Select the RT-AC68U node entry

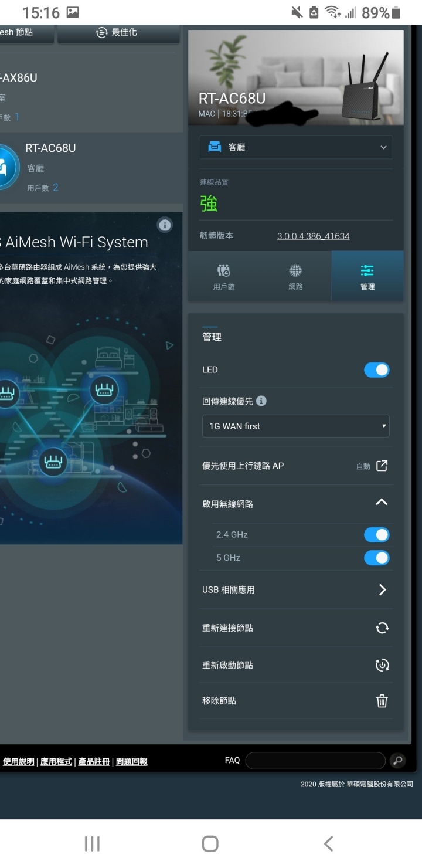click(x=91, y=167)
